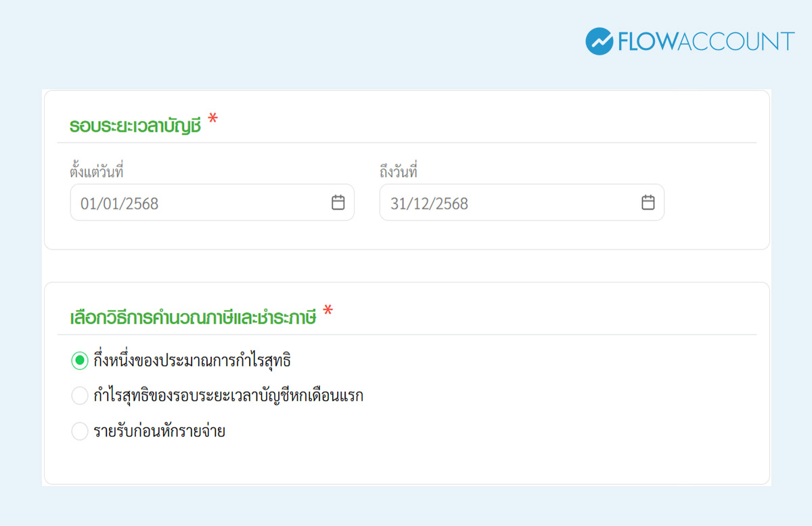Image resolution: width=812 pixels, height=526 pixels.
Task: Click the date value 01/01/2568
Action: [x=119, y=204]
